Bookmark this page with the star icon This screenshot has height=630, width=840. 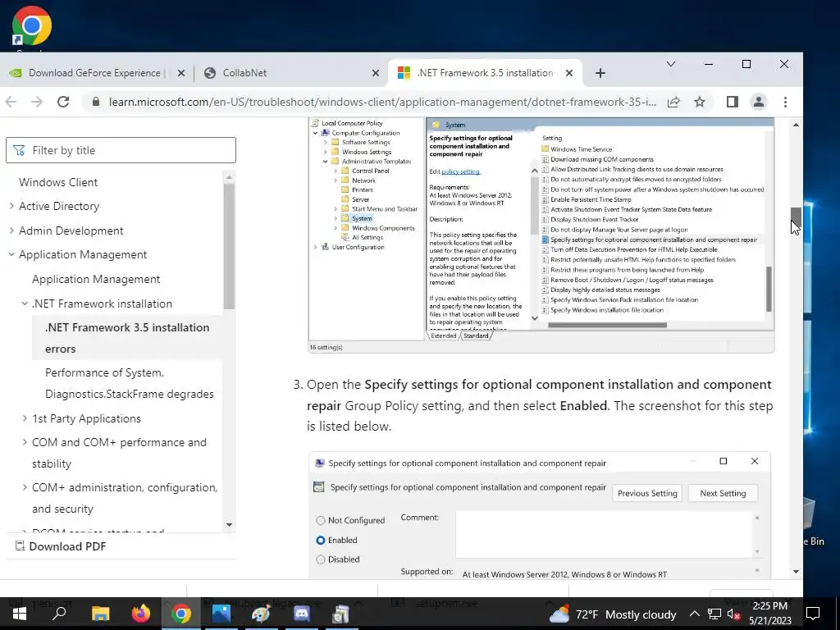click(x=700, y=102)
